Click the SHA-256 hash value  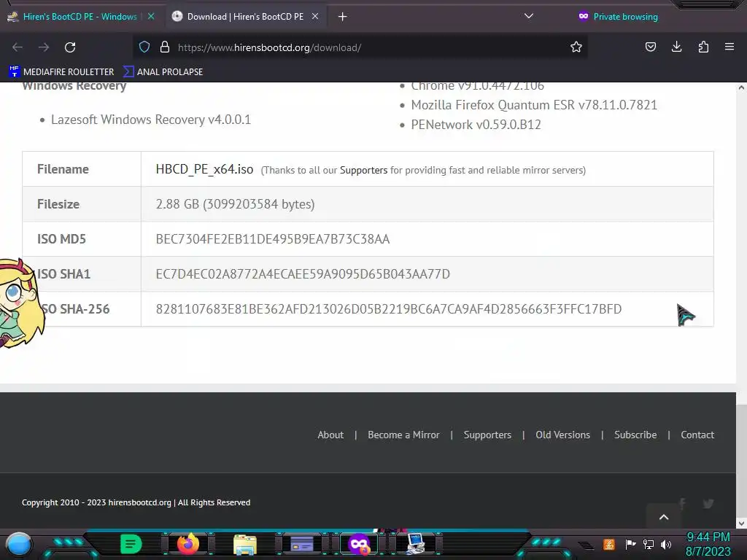tap(388, 309)
